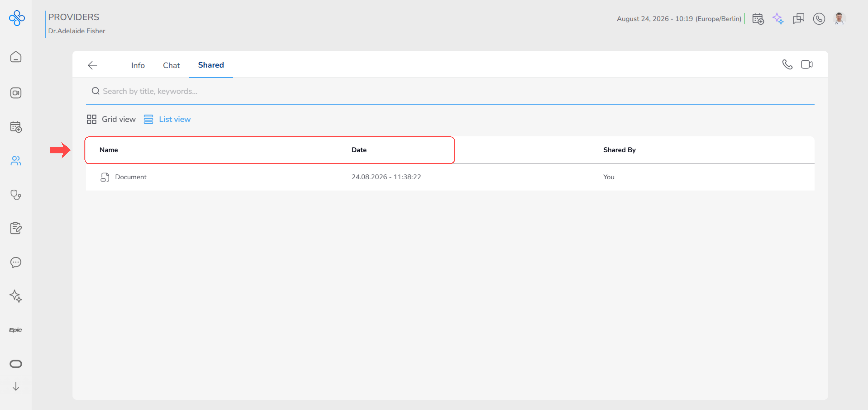The image size is (868, 410).
Task: Expand sidebar with the down arrow
Action: (x=16, y=386)
